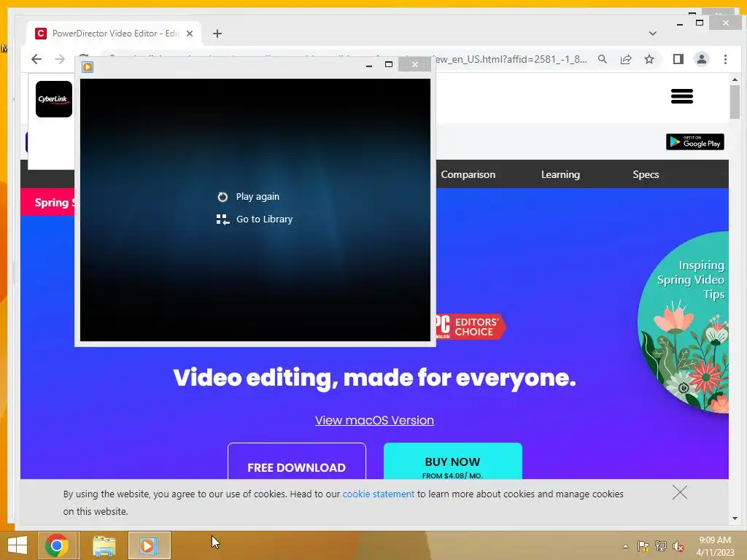747x560 pixels.
Task: Click the BUY NOW button
Action: point(452,462)
